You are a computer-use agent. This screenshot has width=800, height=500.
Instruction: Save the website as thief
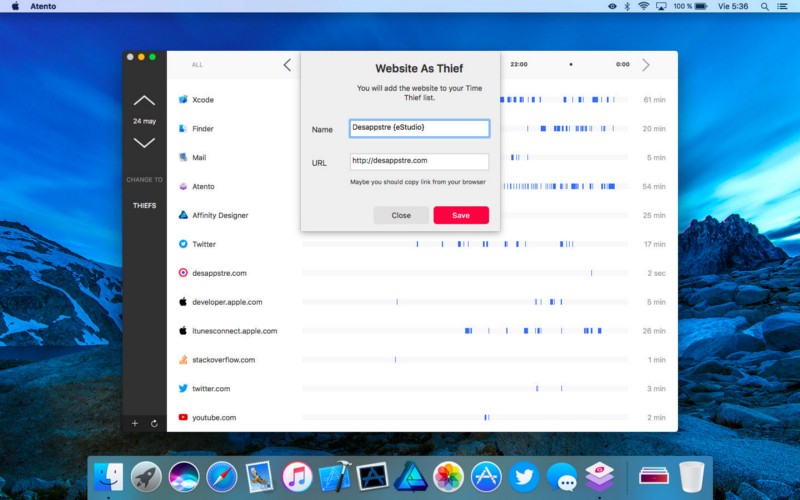click(x=461, y=215)
